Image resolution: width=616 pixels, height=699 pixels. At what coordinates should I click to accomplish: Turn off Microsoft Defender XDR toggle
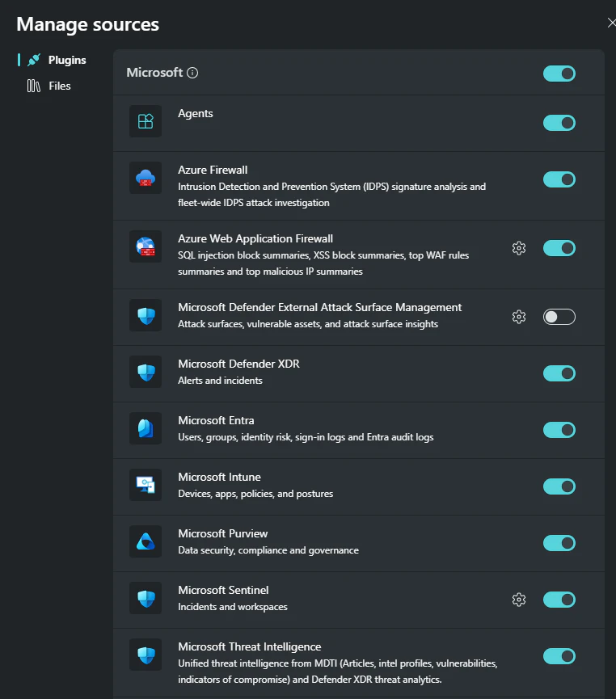click(x=559, y=373)
